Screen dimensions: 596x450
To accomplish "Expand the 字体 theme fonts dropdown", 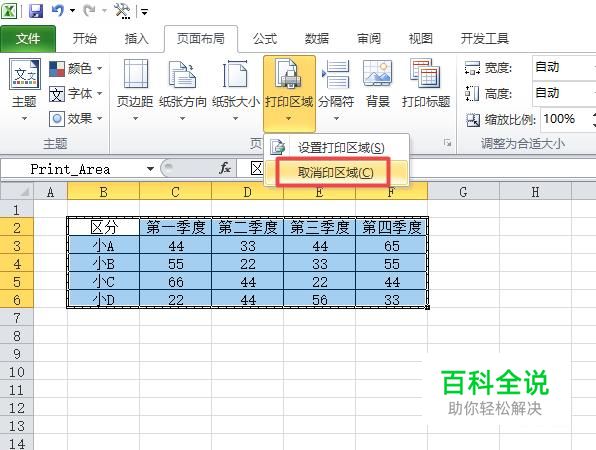I will click(76, 93).
